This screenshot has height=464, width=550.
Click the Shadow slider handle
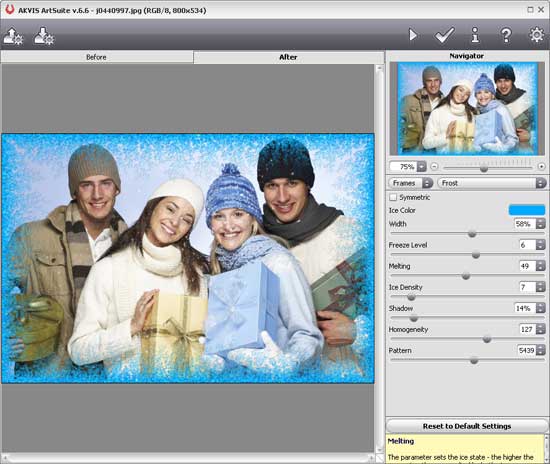point(414,318)
